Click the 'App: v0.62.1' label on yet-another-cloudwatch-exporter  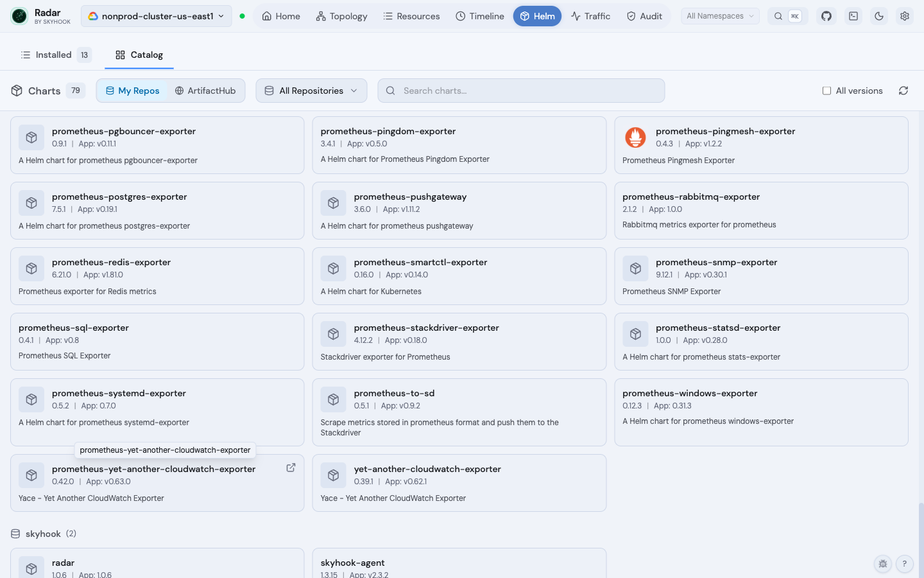(406, 482)
